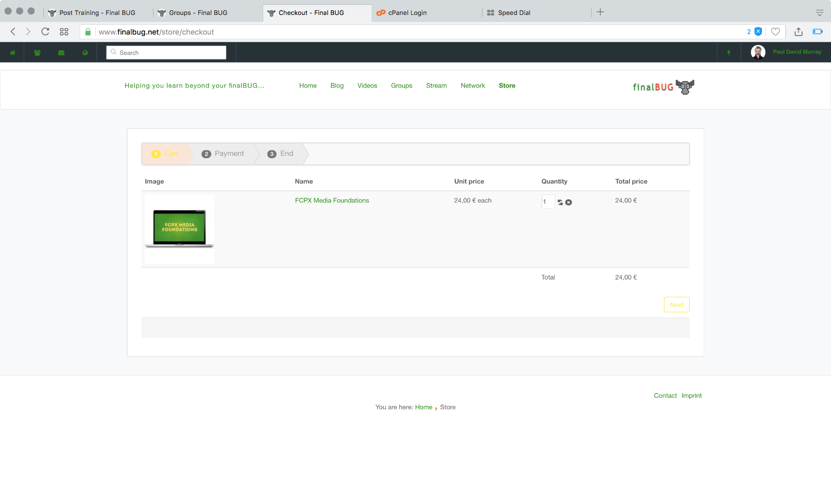The width and height of the screenshot is (831, 504).
Task: Open Home in the site navigation
Action: [x=308, y=85]
